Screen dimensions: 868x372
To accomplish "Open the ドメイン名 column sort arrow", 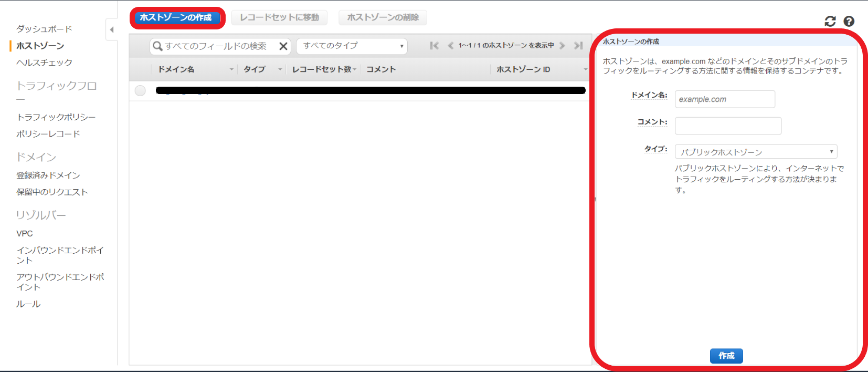I will click(231, 69).
